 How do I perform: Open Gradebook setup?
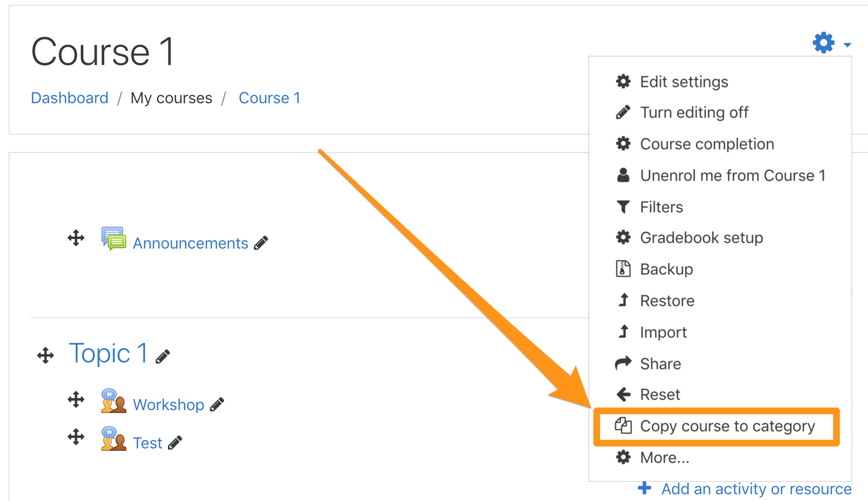(x=701, y=238)
